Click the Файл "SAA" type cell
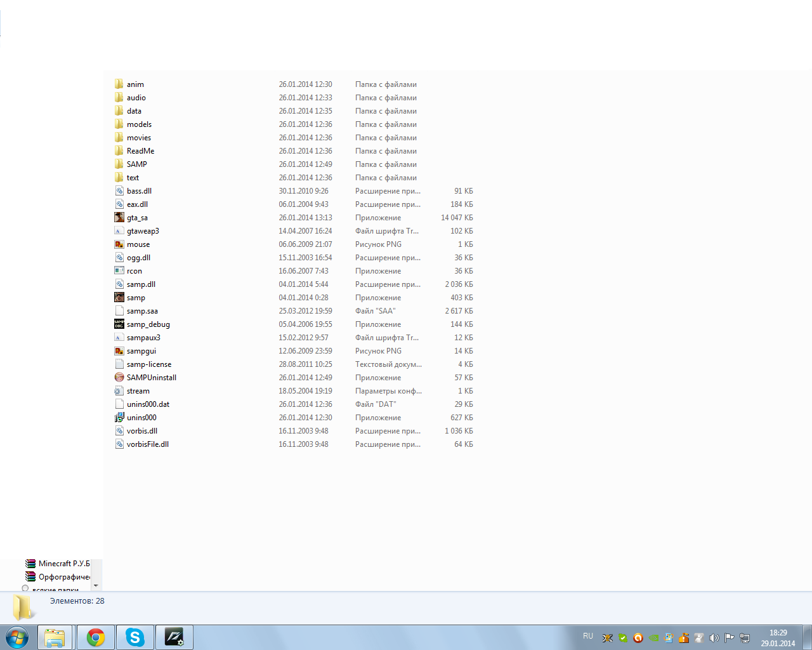 click(376, 311)
